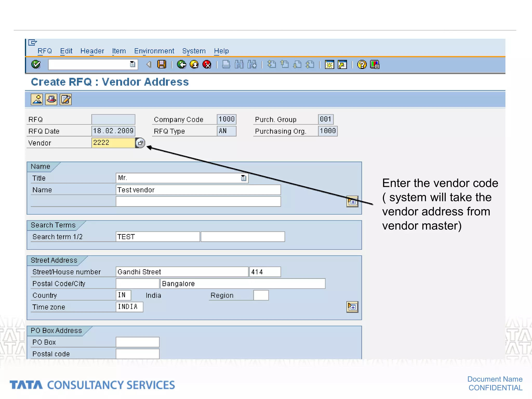This screenshot has height=399, width=532.
Task: Open the Item menu
Action: 119,51
